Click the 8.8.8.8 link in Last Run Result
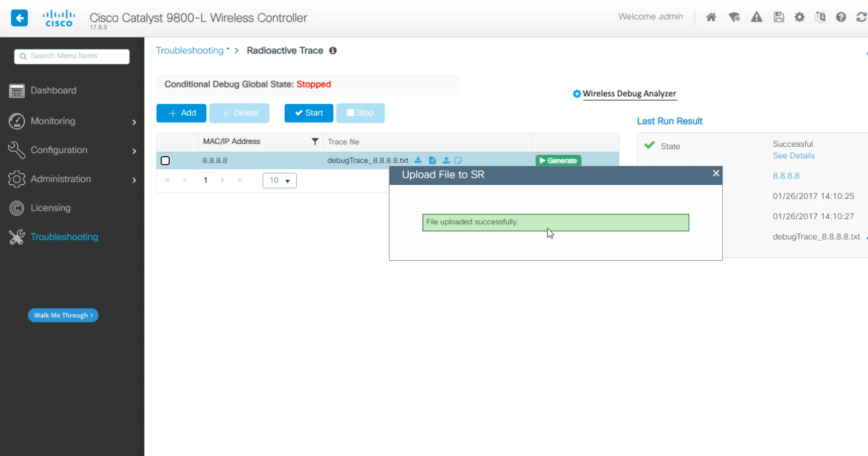 click(x=786, y=176)
